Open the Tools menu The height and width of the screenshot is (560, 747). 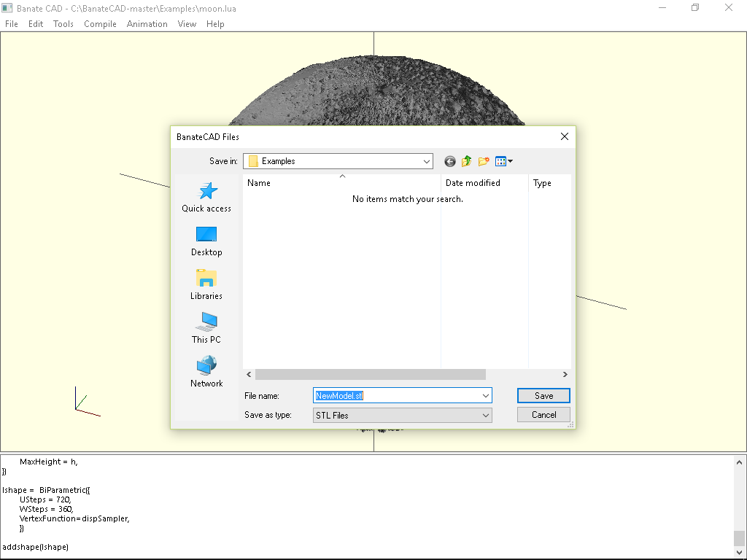(63, 23)
